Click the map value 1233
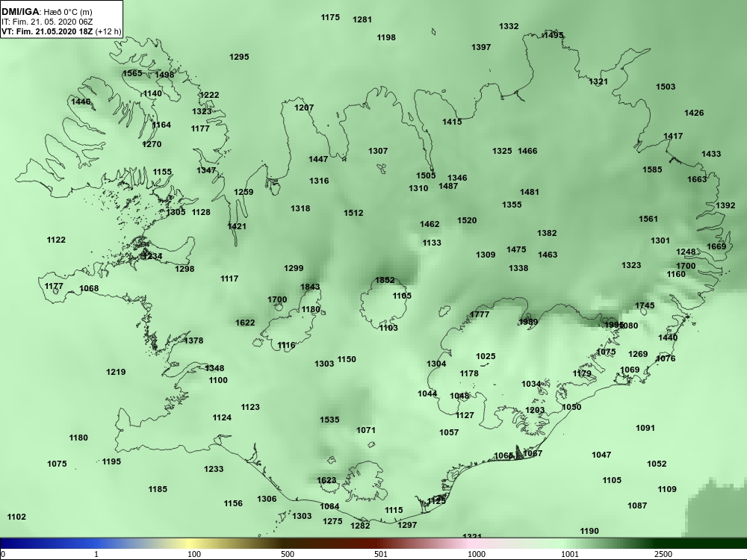This screenshot has height=560, width=747. pyautogui.click(x=214, y=469)
